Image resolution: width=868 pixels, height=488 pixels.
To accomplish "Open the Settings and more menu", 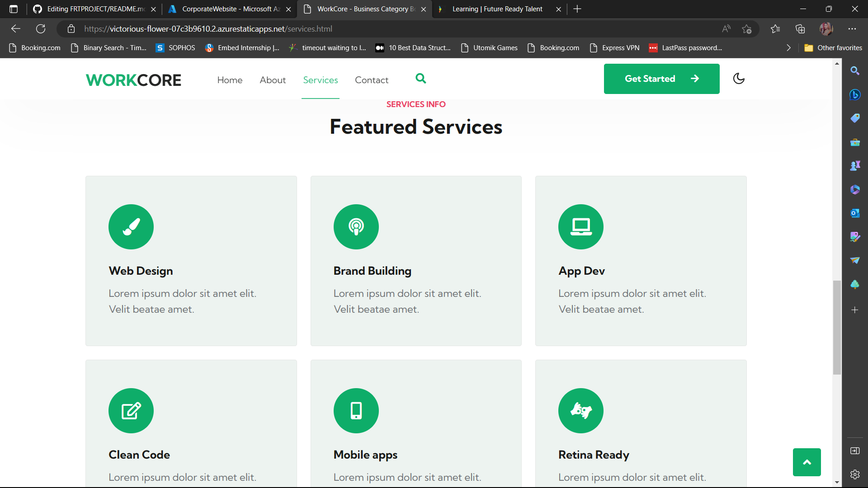I will [x=853, y=28].
